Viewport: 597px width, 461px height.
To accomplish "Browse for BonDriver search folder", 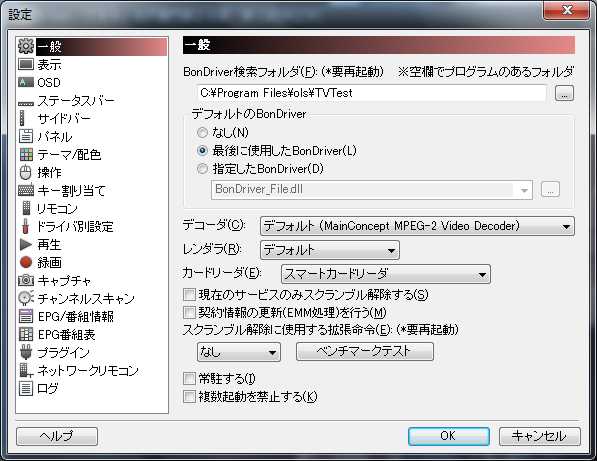I will point(564,93).
